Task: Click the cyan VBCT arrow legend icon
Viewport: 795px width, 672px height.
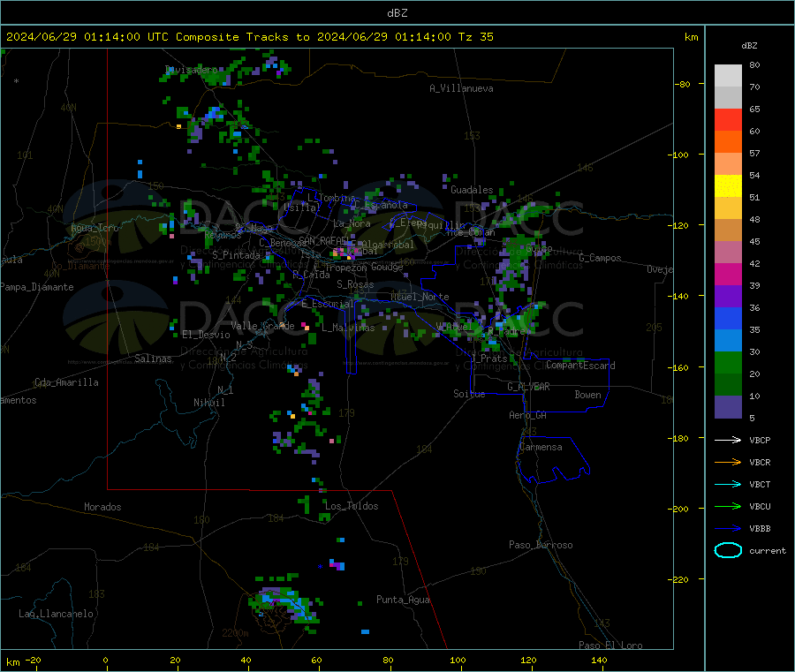Action: click(728, 484)
